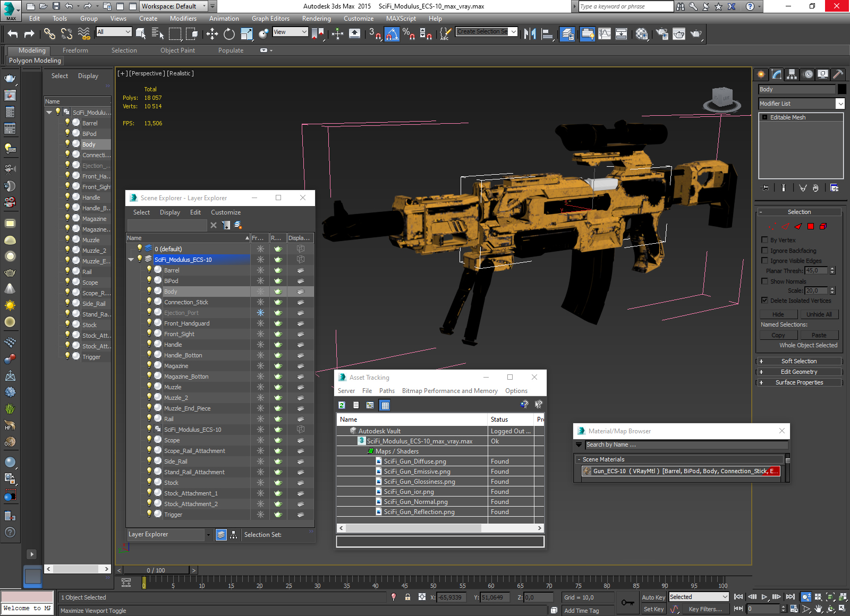Click the Hide button in Selection rollout
Screen dimensions: 850x616
click(x=778, y=314)
